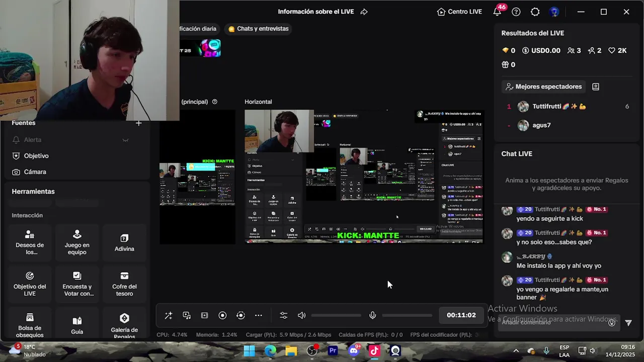Open the profile avatar menu

point(554,12)
